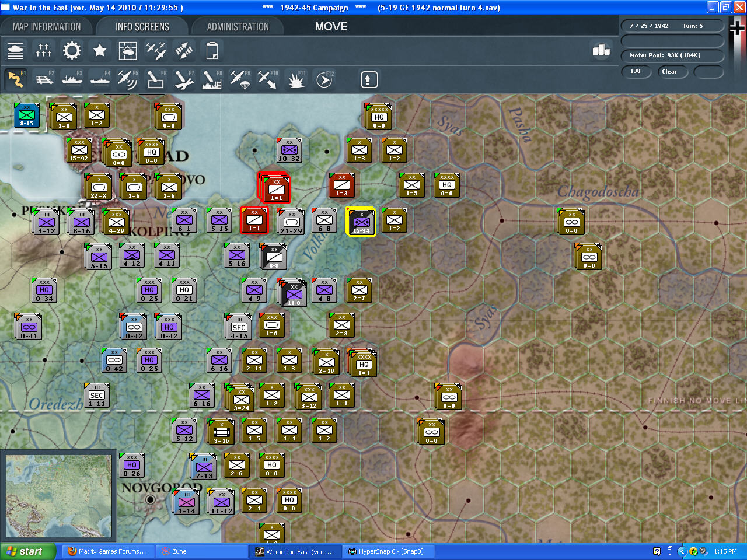747x560 pixels.
Task: Select the F7 bomb airfield icon
Action: point(183,79)
